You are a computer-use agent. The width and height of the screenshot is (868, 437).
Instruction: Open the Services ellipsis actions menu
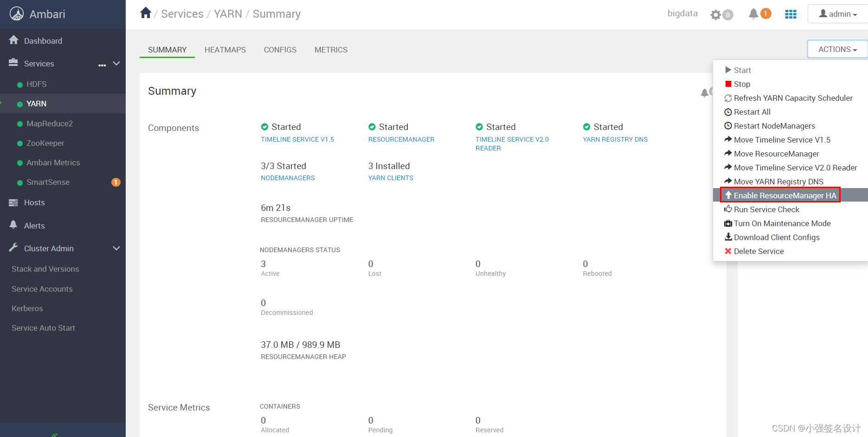tap(102, 65)
